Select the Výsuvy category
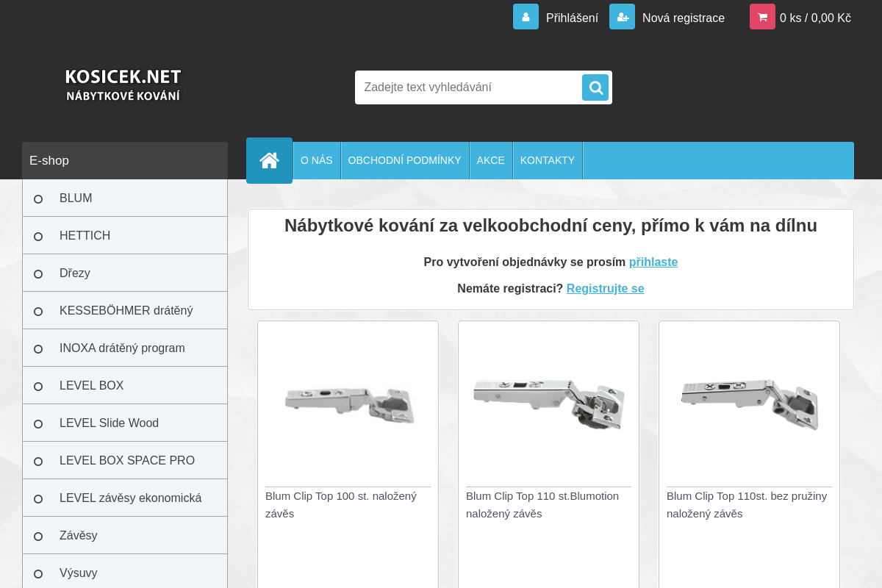The image size is (882, 588). [x=125, y=573]
